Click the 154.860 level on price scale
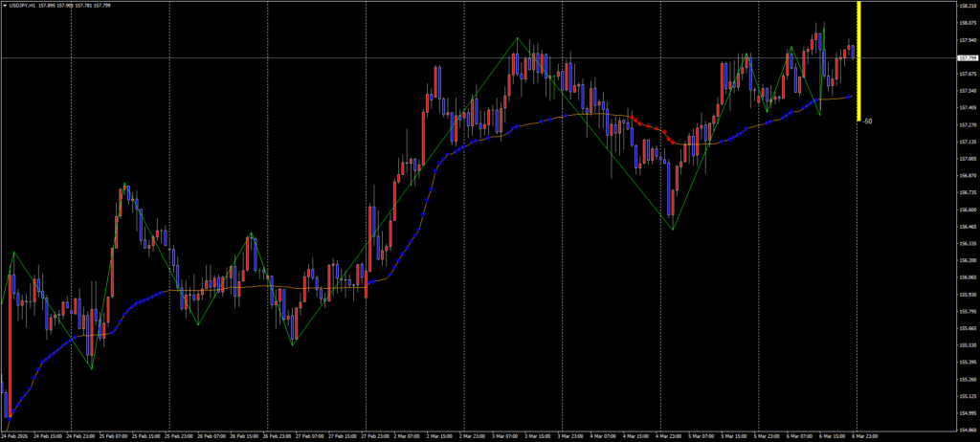 (966, 431)
